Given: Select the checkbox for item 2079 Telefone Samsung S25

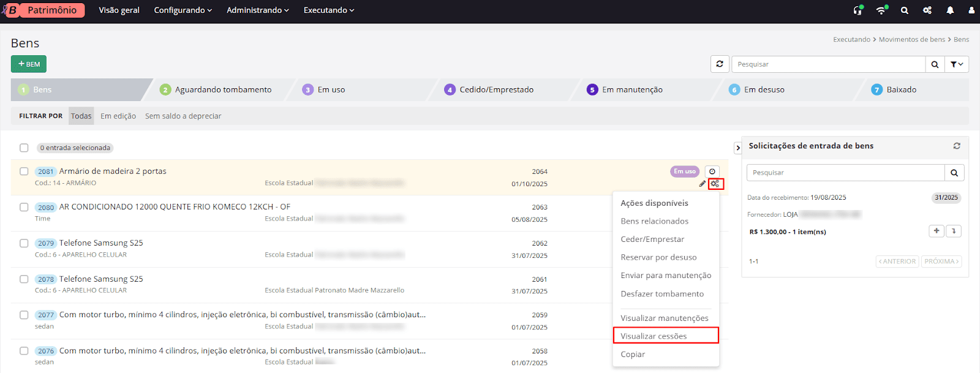Looking at the screenshot, I should pyautogui.click(x=24, y=243).
